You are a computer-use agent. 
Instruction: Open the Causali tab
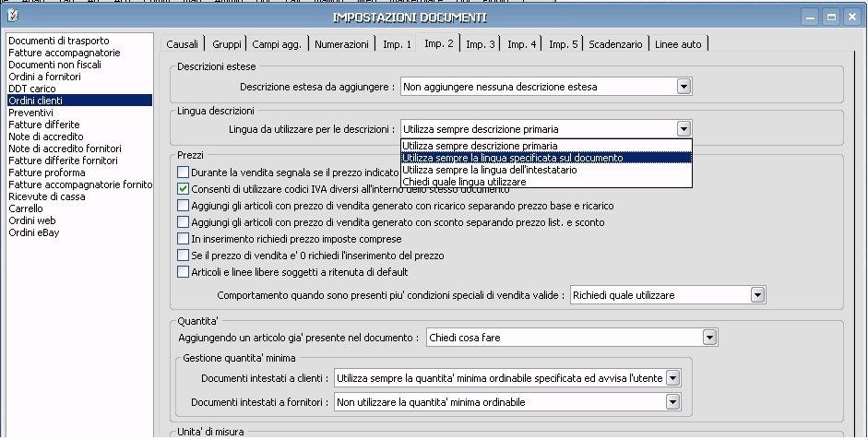pos(182,43)
